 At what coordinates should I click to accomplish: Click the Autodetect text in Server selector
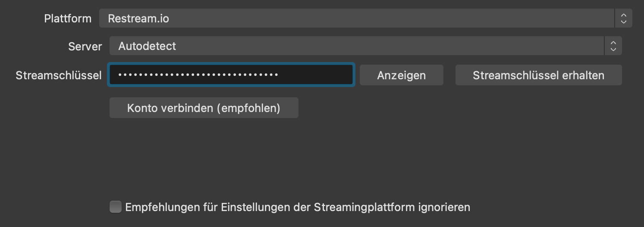point(147,46)
